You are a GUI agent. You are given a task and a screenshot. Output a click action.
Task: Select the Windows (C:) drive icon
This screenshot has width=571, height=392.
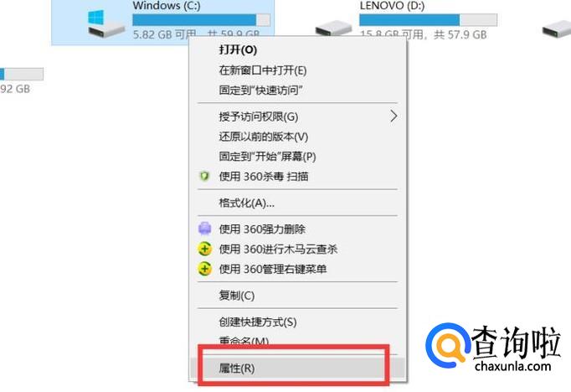[106, 23]
